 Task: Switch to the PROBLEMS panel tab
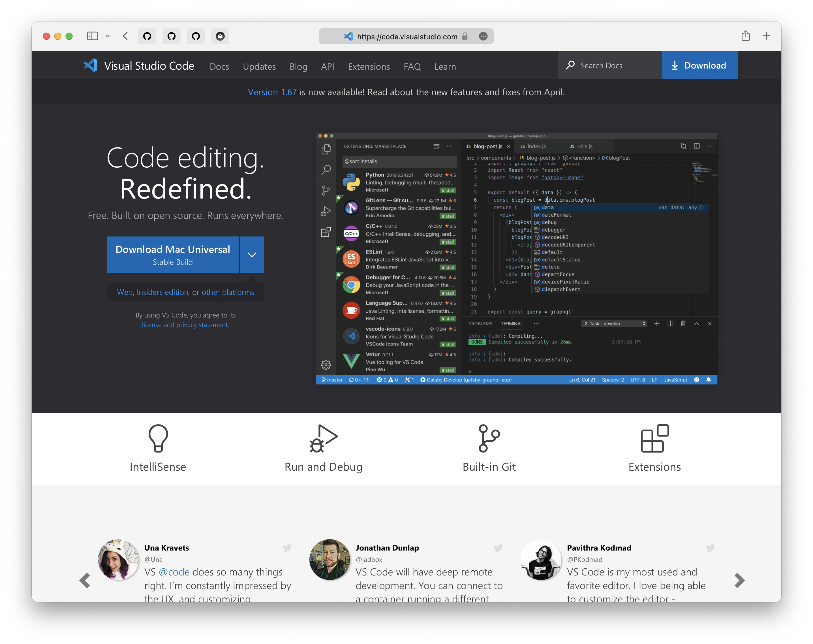(x=480, y=323)
